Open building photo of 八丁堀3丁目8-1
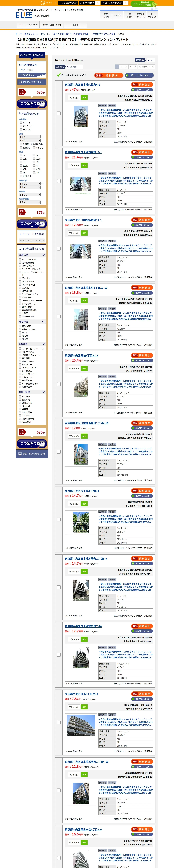174x868 pixels. coord(81,522)
